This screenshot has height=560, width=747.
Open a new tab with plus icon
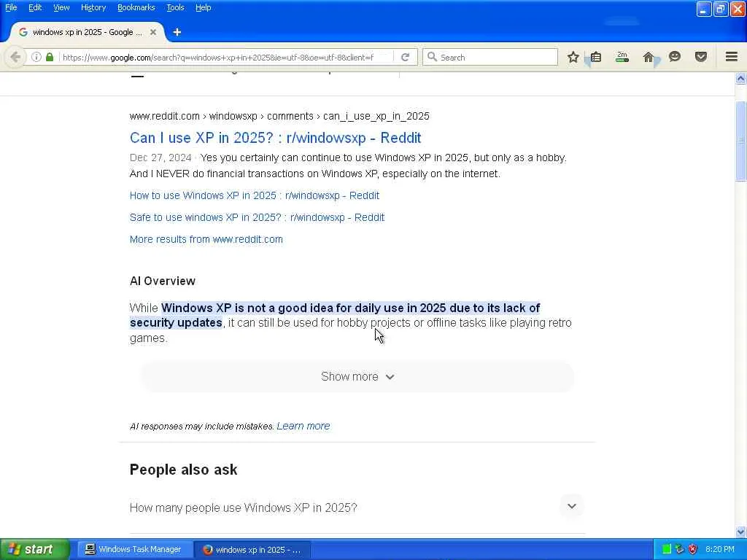[x=177, y=32]
